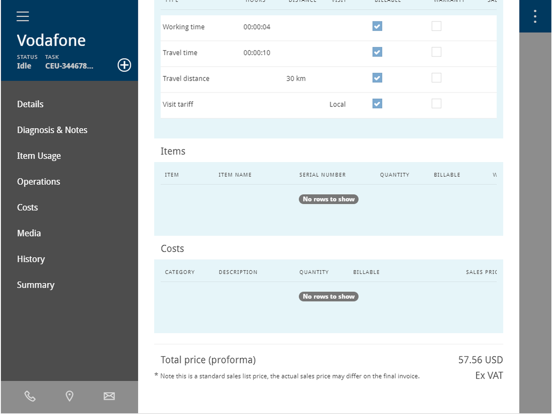Open Diagnosis & Notes section
Image resolution: width=552 pixels, height=414 pixels.
(x=52, y=130)
